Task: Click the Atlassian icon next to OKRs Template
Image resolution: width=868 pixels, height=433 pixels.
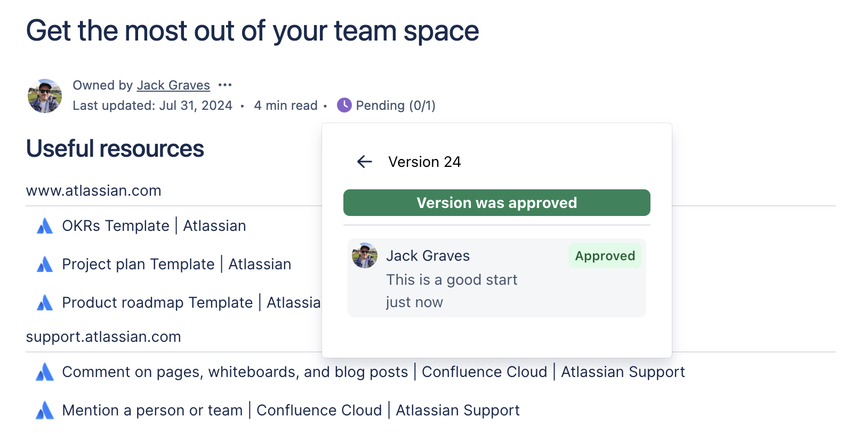Action: point(45,226)
